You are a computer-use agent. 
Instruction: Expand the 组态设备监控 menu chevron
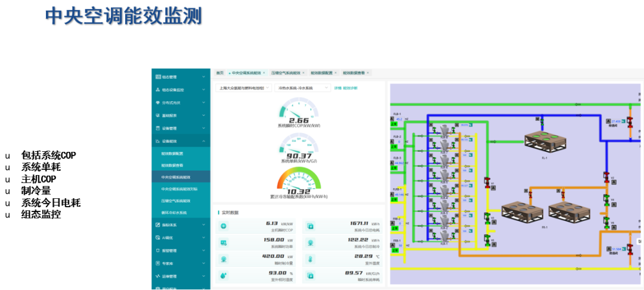(203, 90)
